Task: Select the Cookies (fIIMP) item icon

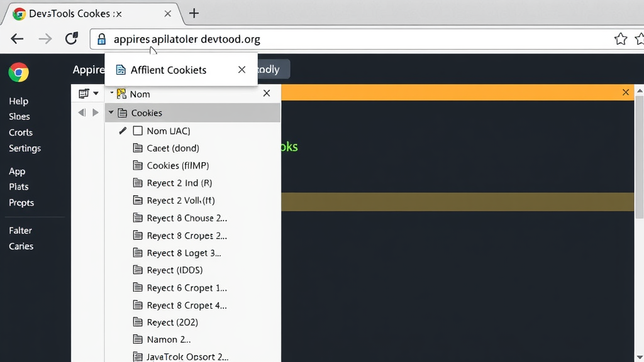Action: click(x=137, y=165)
